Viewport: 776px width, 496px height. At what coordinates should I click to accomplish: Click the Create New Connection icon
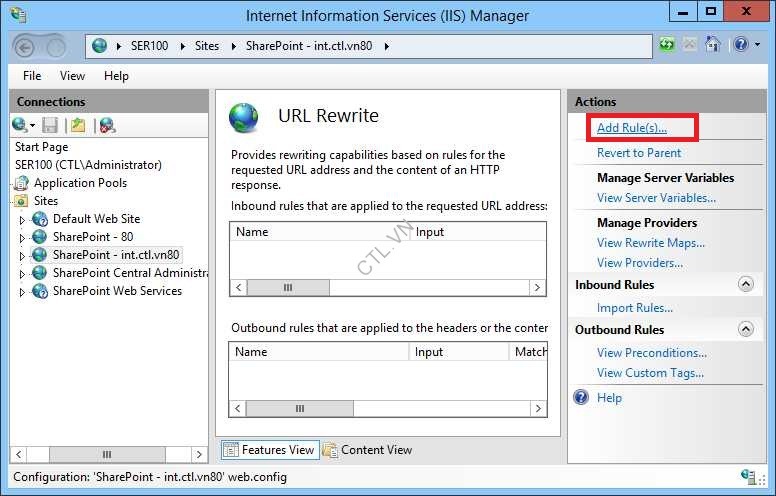click(x=20, y=125)
